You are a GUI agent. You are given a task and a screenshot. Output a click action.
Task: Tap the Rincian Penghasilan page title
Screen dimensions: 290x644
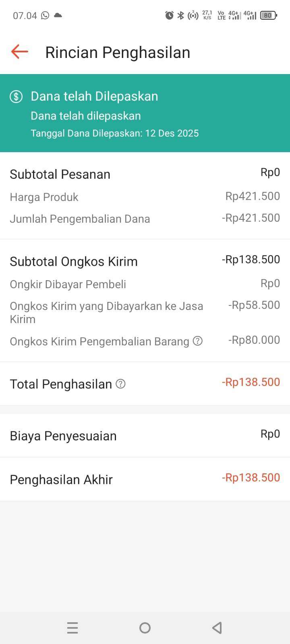117,52
